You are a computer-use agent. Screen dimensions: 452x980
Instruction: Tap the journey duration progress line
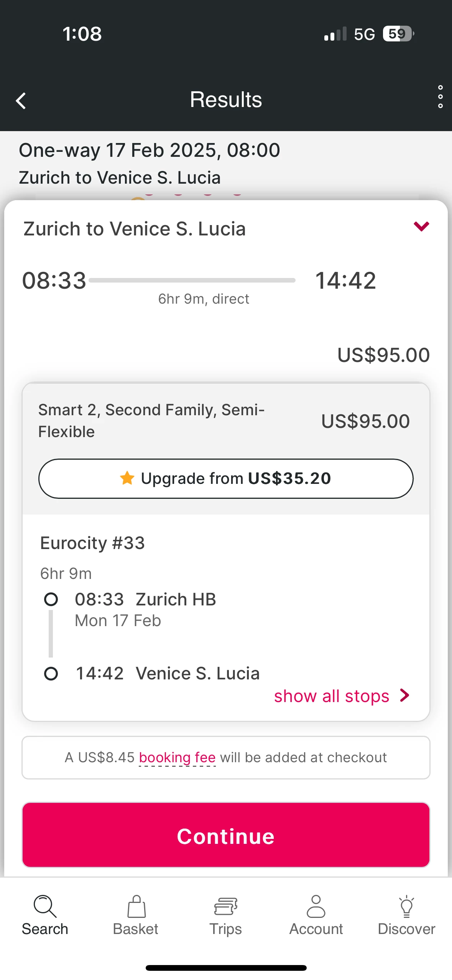click(192, 280)
